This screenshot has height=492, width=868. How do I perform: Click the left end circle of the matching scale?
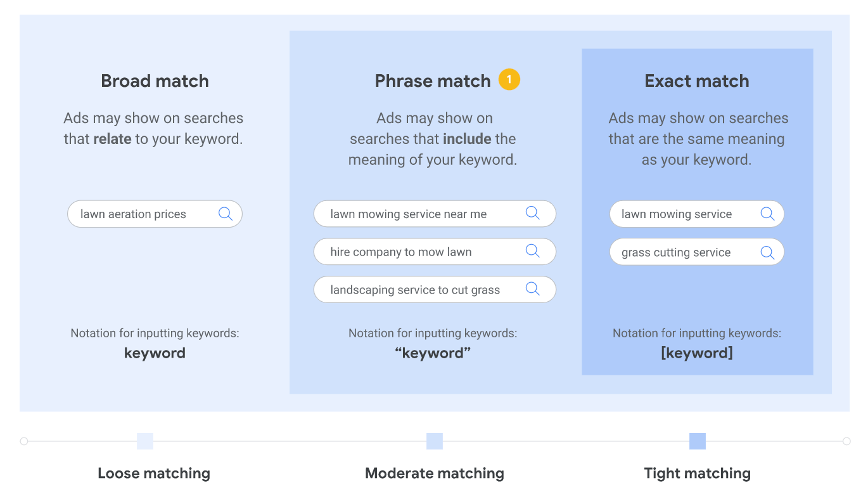click(x=24, y=441)
